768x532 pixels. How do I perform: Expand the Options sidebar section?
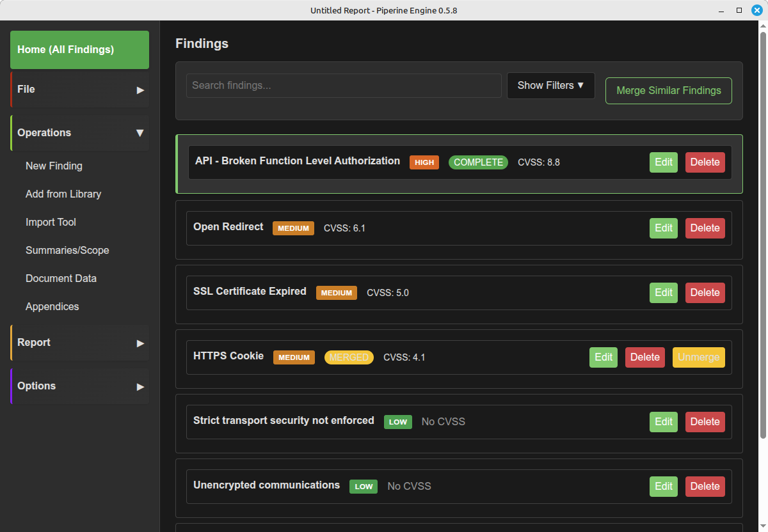coord(140,386)
